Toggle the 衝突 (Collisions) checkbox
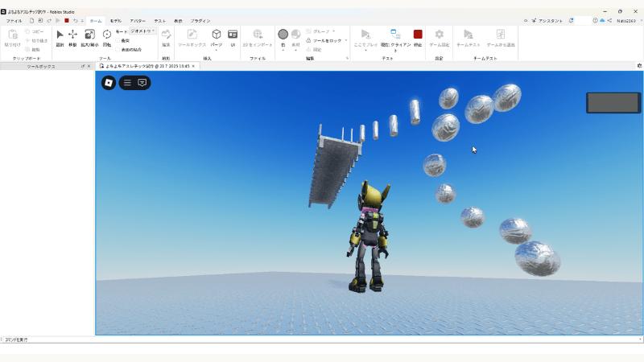This screenshot has height=362, width=644. pos(118,41)
